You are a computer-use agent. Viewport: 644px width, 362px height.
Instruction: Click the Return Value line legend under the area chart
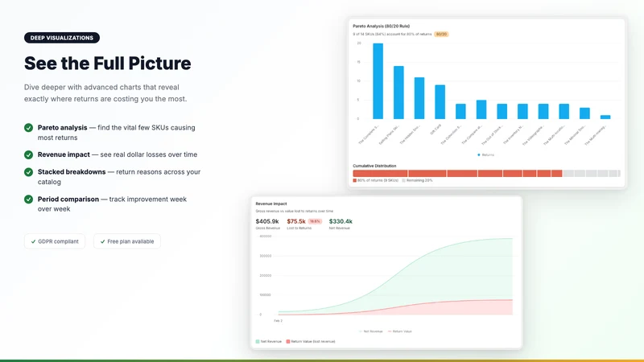tap(399, 331)
